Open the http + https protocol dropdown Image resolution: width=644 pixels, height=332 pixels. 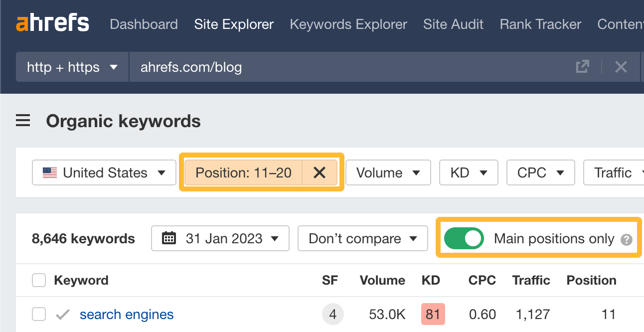pyautogui.click(x=72, y=66)
